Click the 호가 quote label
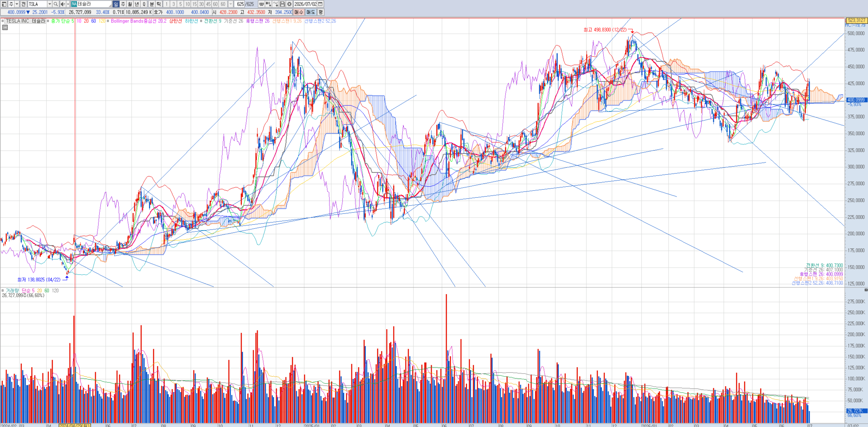Image resolution: width=868 pixels, height=427 pixels. 158,12
